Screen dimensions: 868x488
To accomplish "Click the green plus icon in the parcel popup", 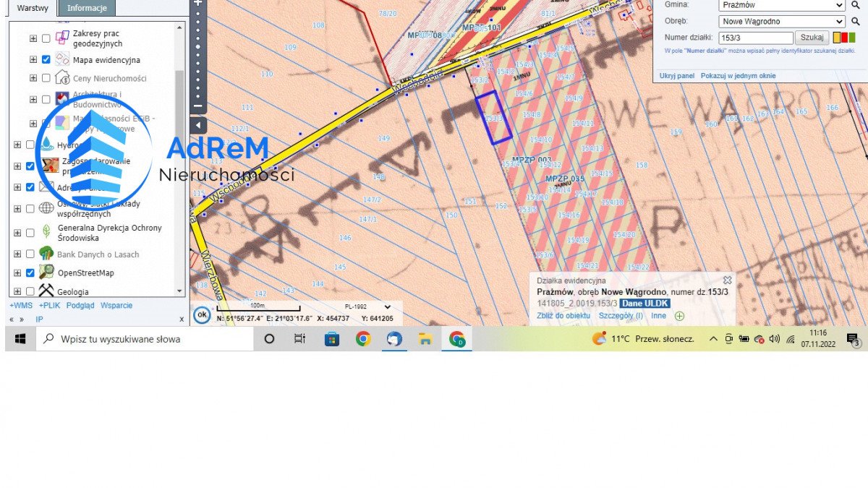I will click(678, 316).
